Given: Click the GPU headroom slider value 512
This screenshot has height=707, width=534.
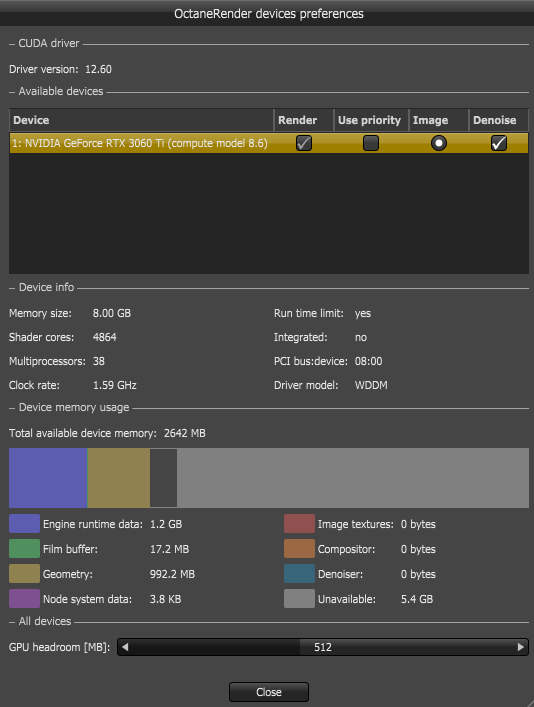Looking at the screenshot, I should coord(322,647).
